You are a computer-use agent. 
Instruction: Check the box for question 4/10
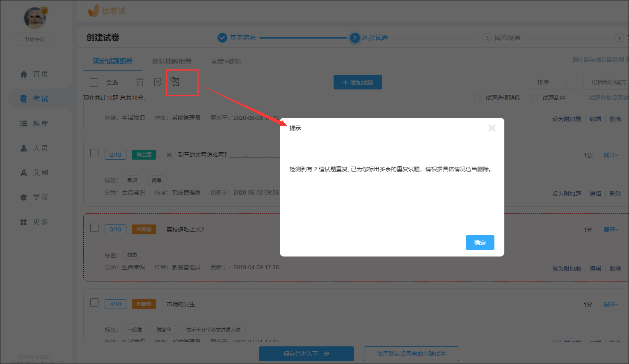94,302
